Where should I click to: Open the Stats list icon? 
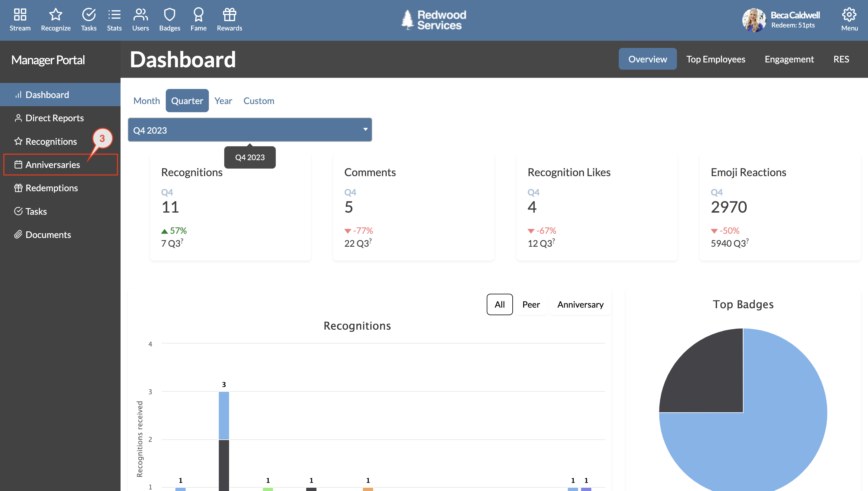(114, 14)
